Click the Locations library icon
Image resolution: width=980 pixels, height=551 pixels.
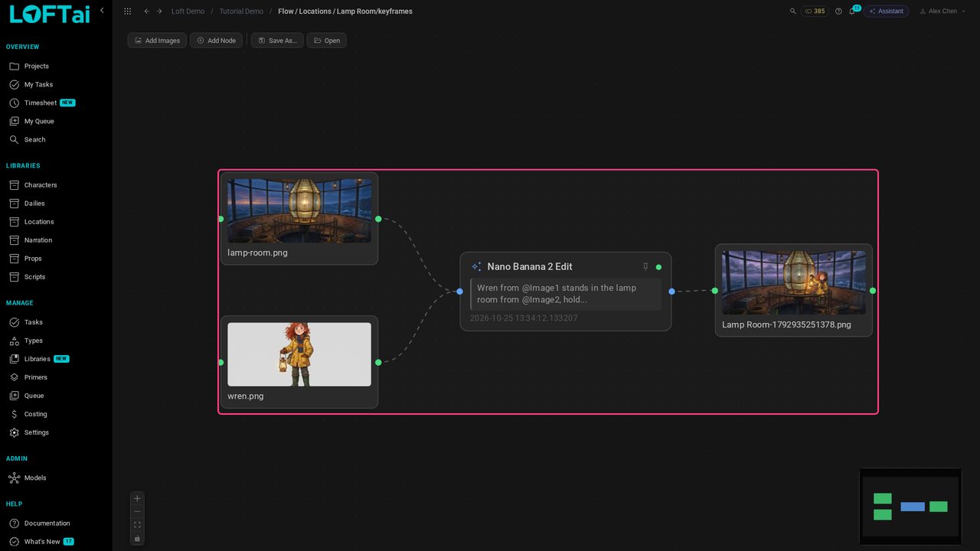pos(14,222)
